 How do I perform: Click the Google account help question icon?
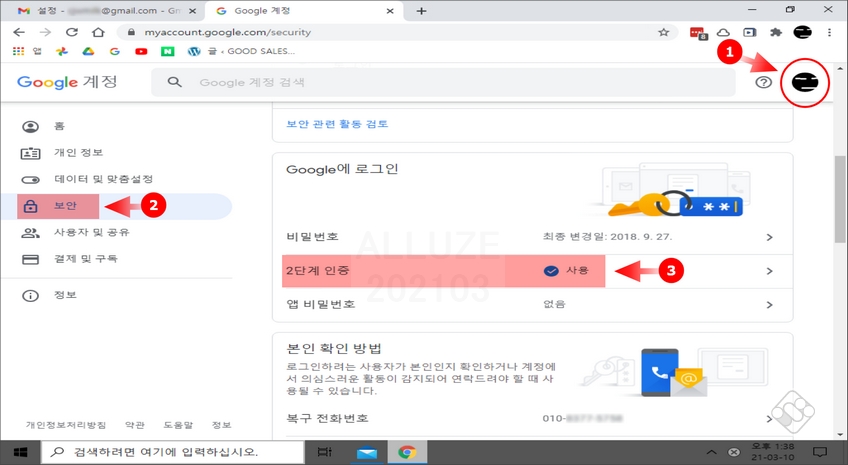coord(764,82)
